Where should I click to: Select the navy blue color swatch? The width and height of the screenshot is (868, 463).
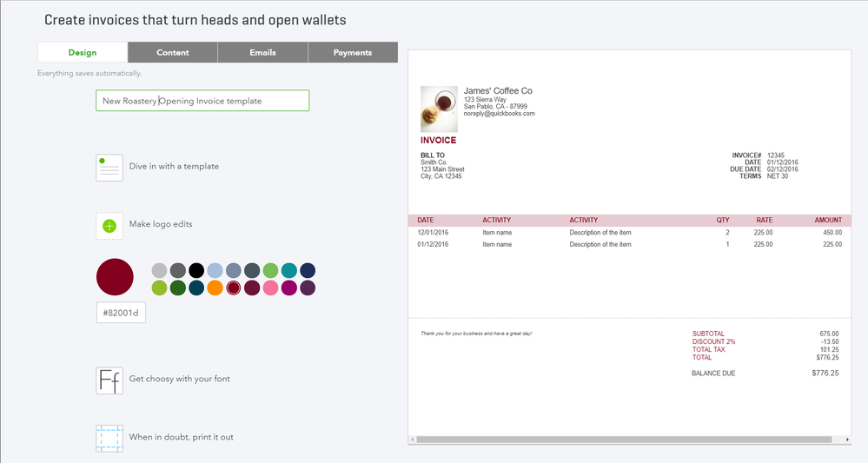[x=308, y=271]
